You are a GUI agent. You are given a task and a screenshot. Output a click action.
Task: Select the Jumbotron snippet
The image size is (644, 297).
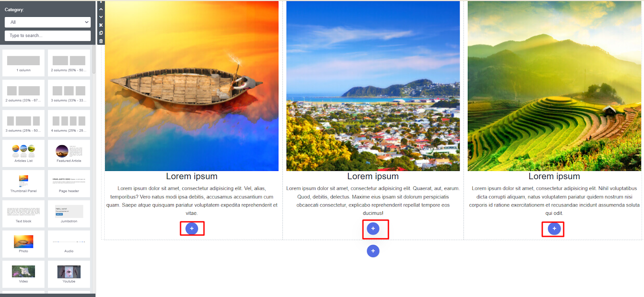coord(69,214)
